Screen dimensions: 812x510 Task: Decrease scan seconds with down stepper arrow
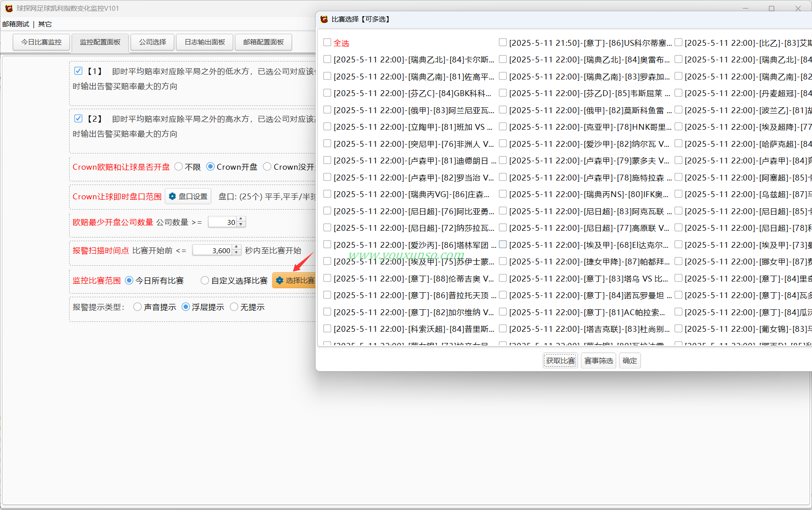click(x=237, y=253)
